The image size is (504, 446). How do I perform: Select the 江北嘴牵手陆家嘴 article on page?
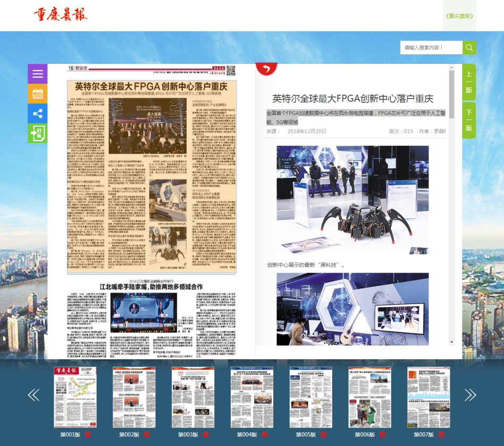[151, 319]
